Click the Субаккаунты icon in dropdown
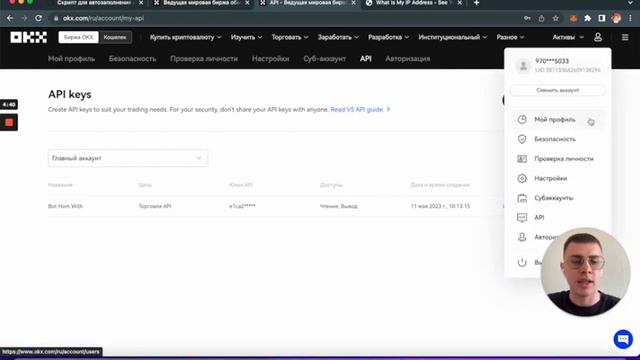The image size is (640, 360). tap(522, 198)
